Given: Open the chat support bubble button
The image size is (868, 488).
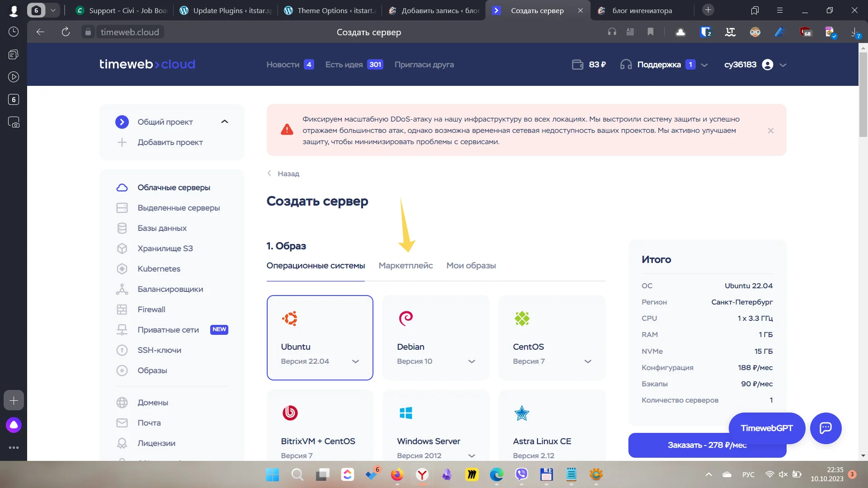Looking at the screenshot, I should click(826, 428).
